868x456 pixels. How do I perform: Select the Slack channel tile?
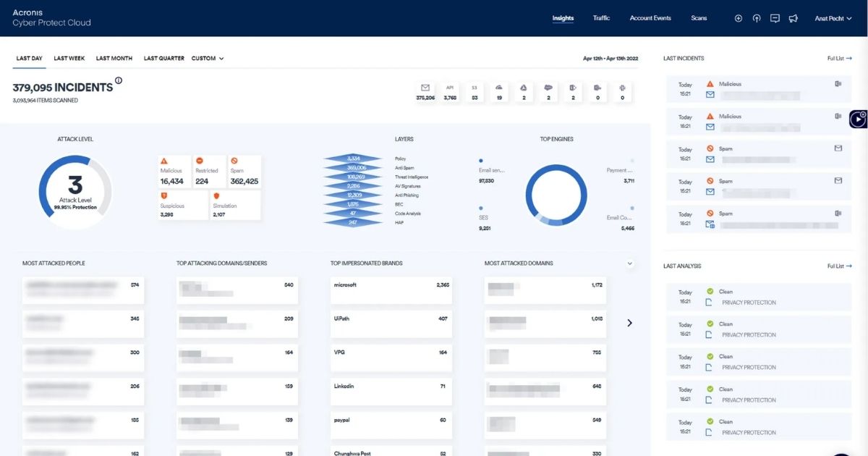pyautogui.click(x=622, y=92)
